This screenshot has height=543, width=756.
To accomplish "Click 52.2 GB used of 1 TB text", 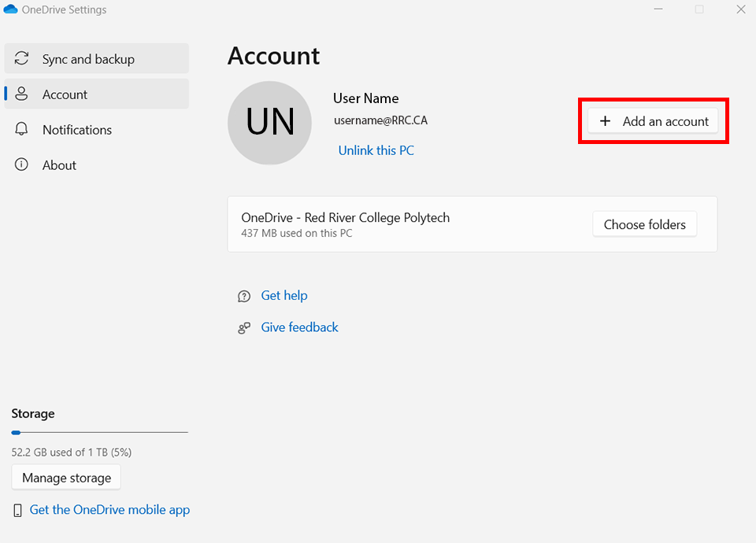I will pos(72,452).
